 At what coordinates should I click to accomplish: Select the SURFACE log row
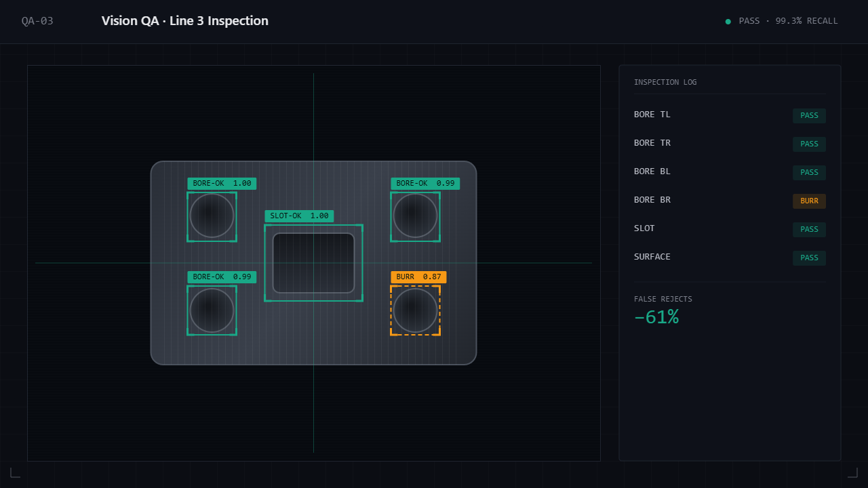pyautogui.click(x=730, y=258)
